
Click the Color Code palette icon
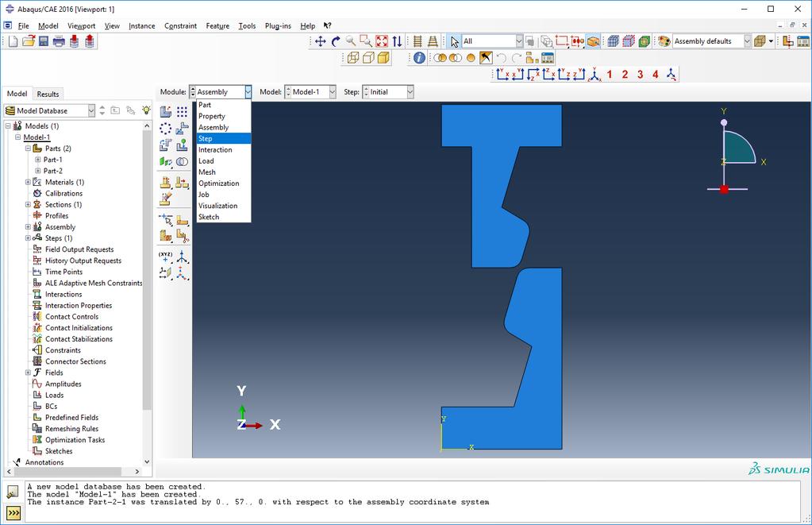[x=664, y=41]
